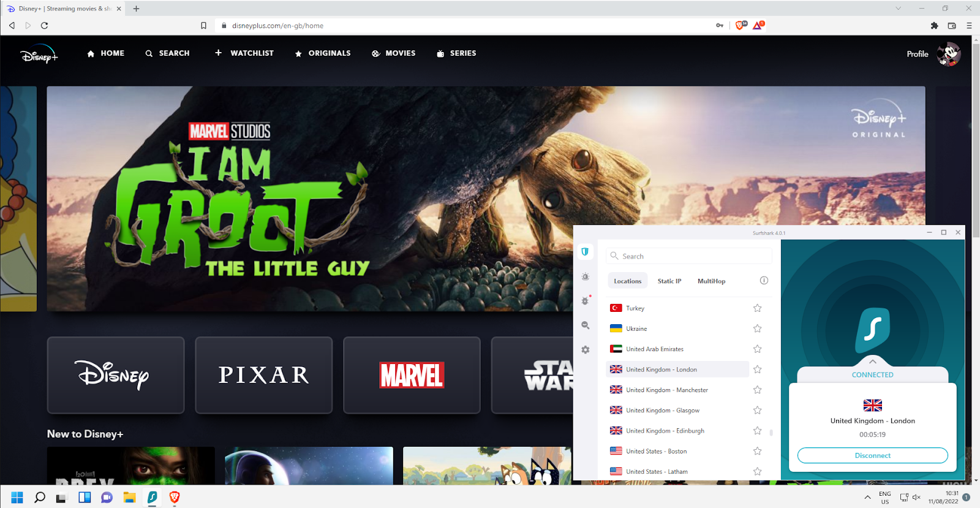Open the Brave Rewards triangle icon

[758, 25]
